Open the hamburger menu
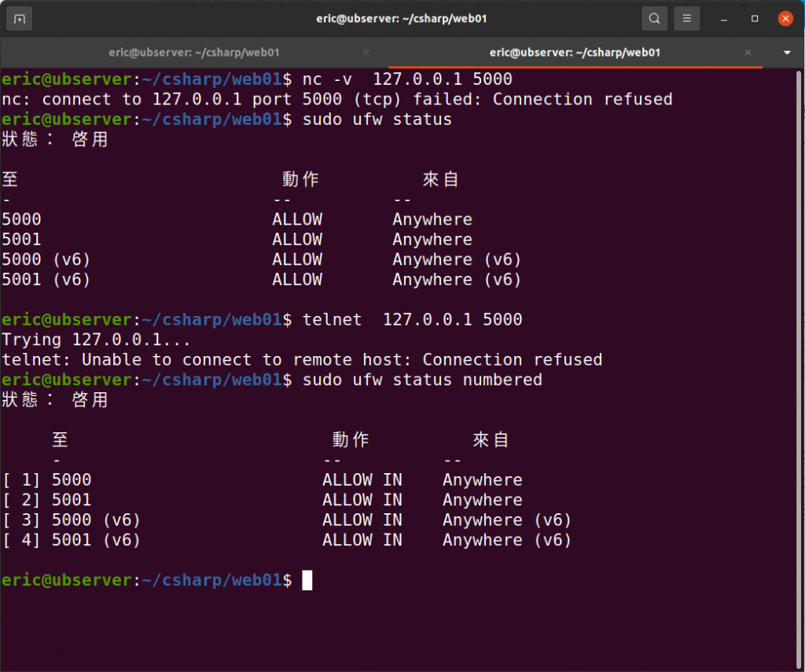 tap(686, 19)
